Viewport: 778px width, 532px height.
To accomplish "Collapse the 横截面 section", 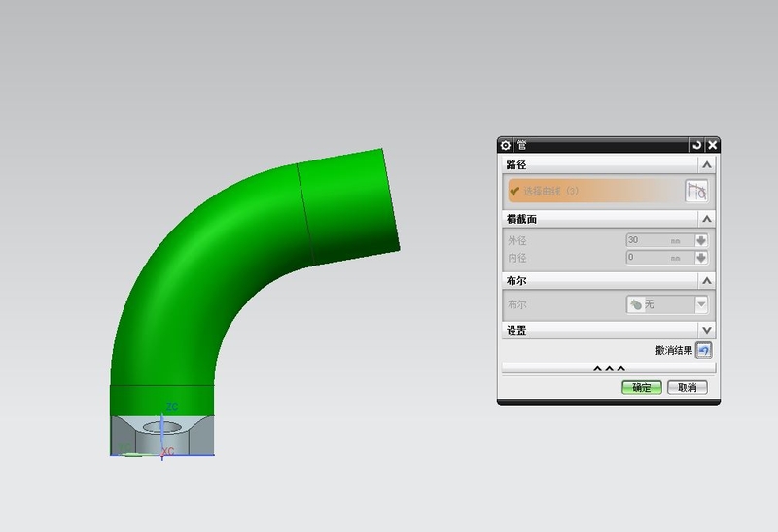I will [x=707, y=219].
